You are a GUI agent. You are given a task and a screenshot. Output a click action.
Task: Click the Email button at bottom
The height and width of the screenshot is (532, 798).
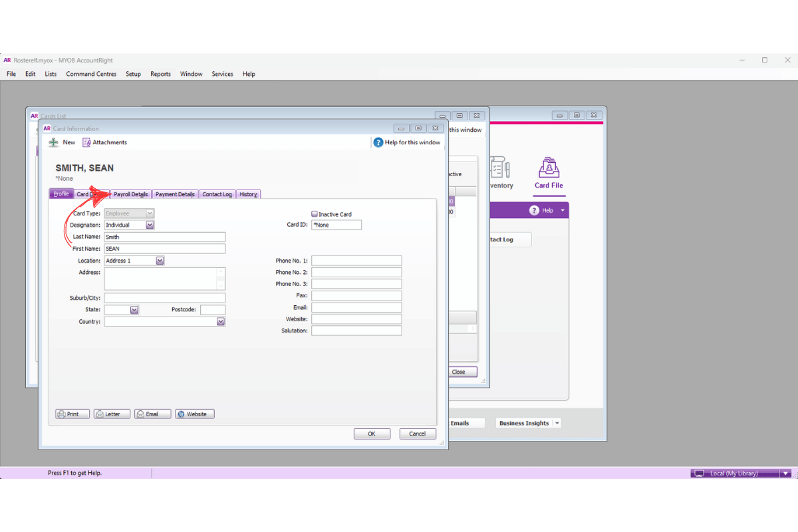click(152, 414)
